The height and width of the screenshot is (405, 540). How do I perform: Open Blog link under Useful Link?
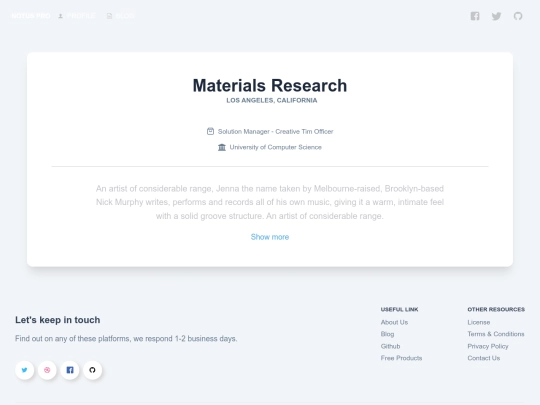click(x=387, y=334)
